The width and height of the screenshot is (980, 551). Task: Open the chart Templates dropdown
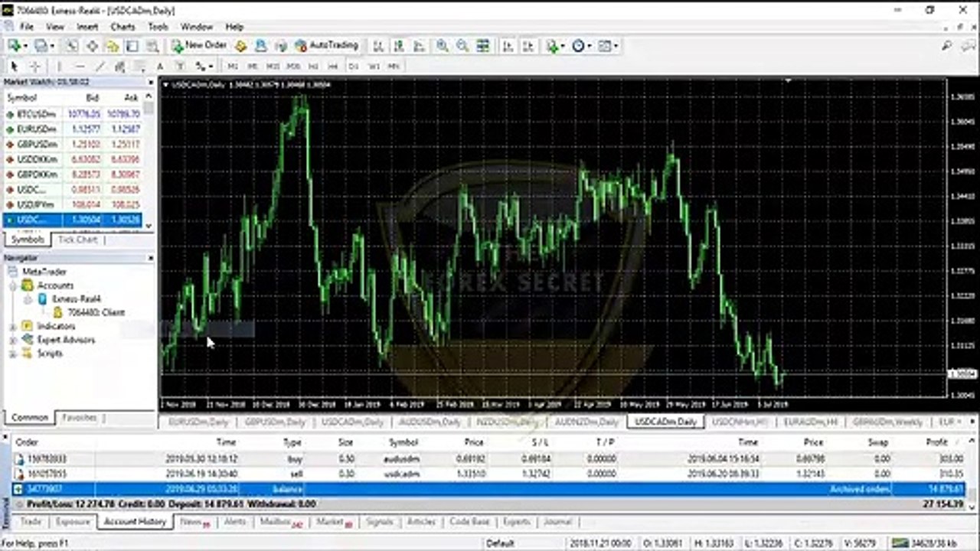coord(608,46)
